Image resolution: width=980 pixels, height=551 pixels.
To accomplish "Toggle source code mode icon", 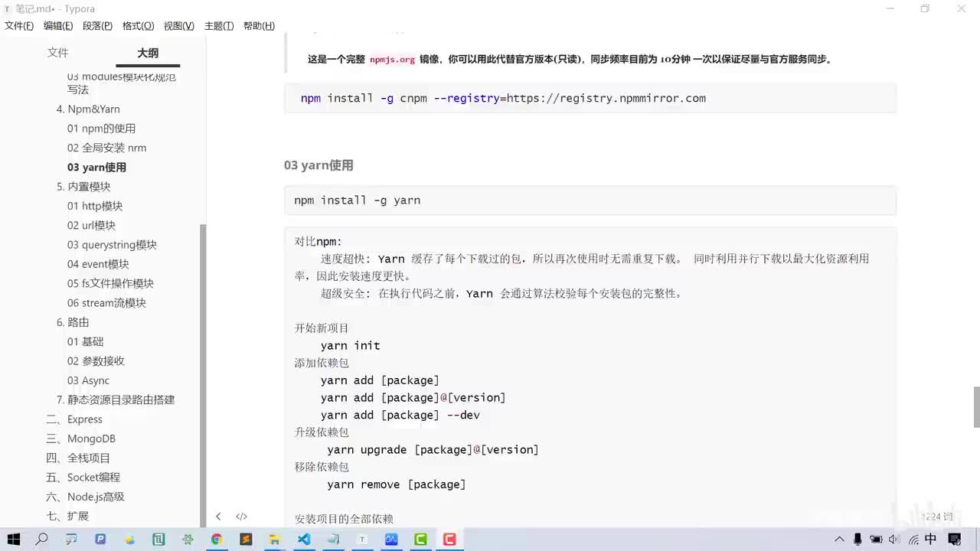I will (241, 517).
